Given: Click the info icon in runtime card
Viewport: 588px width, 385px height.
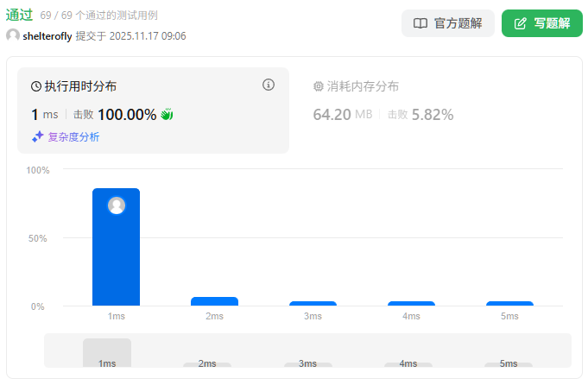Looking at the screenshot, I should coord(269,85).
